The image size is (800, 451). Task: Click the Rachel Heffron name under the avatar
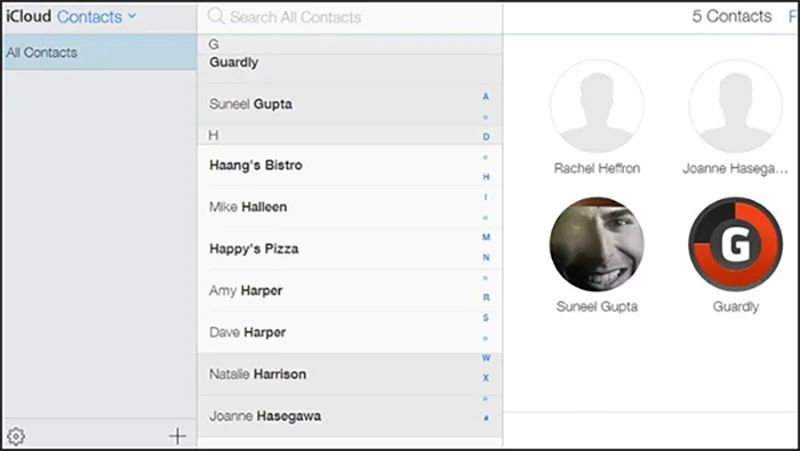[597, 168]
